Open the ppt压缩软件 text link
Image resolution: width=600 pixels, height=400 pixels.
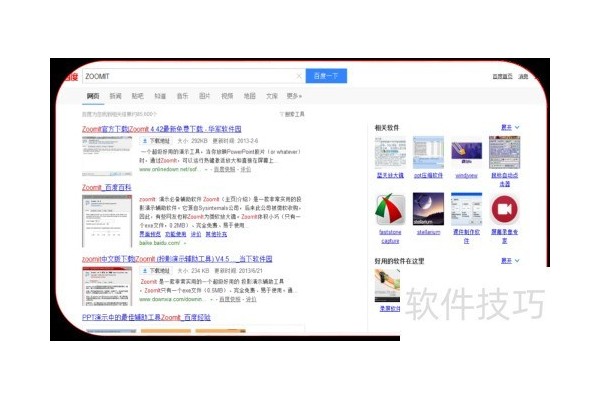pos(428,175)
